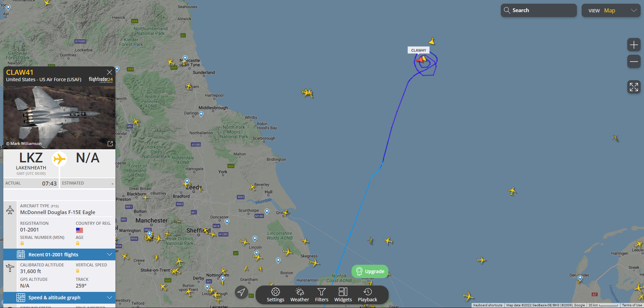The width and height of the screenshot is (644, 308).
Task: Expand Recent 01-2001 flights section
Action: pyautogui.click(x=59, y=254)
